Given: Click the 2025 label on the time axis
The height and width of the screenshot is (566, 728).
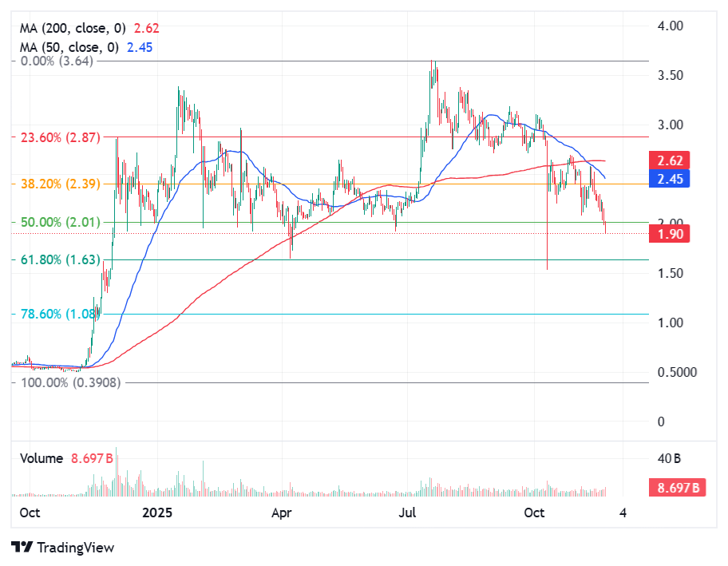Looking at the screenshot, I should coord(157,513).
